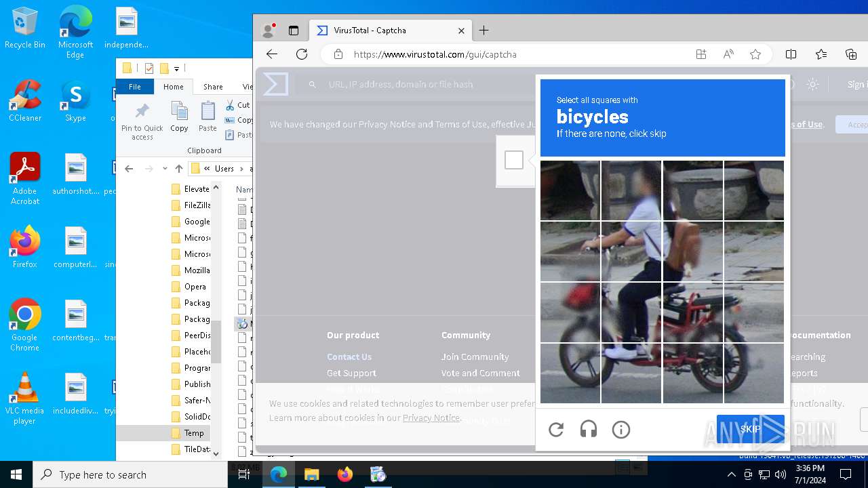
Task: Reload the VirusTotal page
Action: pos(302,54)
